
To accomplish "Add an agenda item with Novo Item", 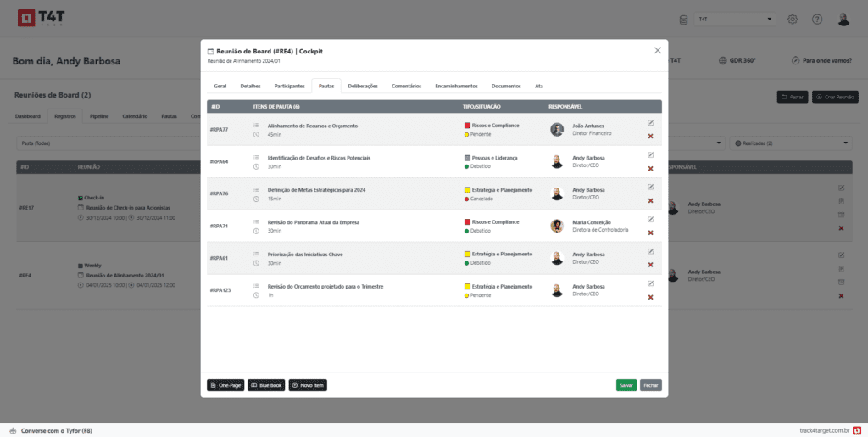I will [x=308, y=385].
